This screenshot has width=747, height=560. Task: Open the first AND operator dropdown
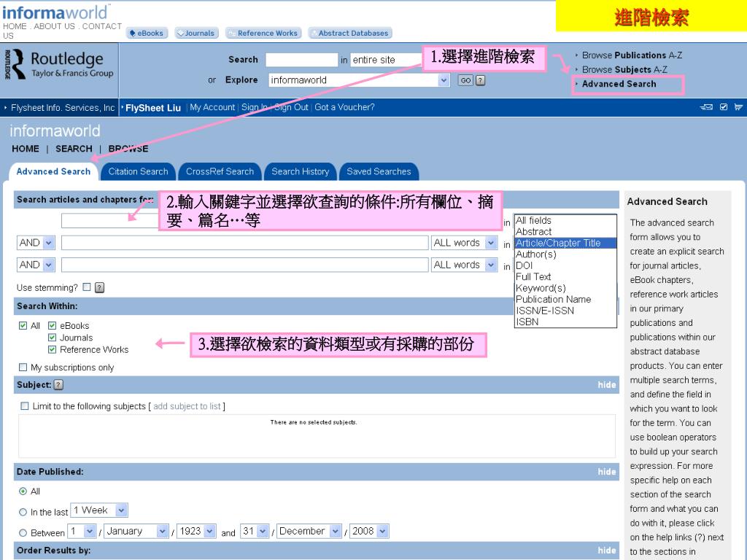point(36,243)
